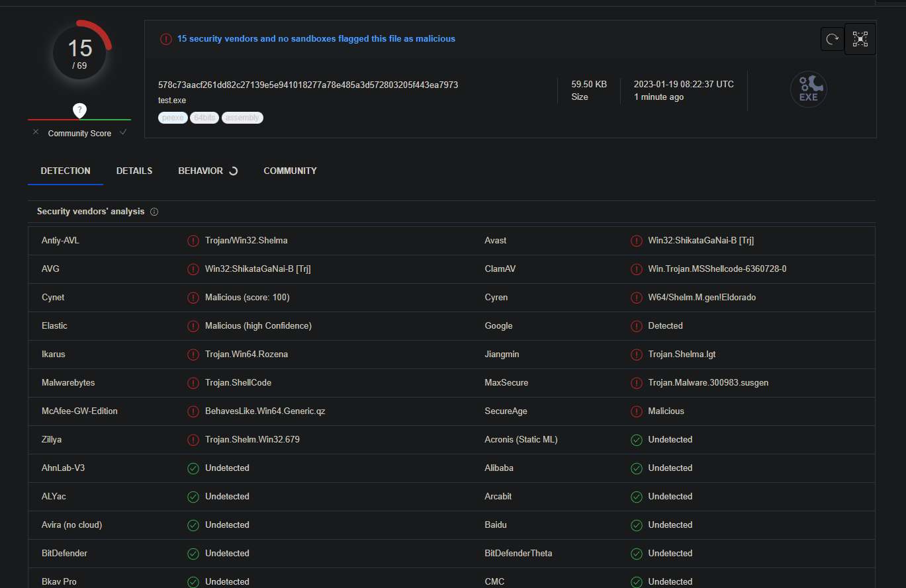906x588 pixels.
Task: Select the DETECTION tab
Action: point(66,171)
